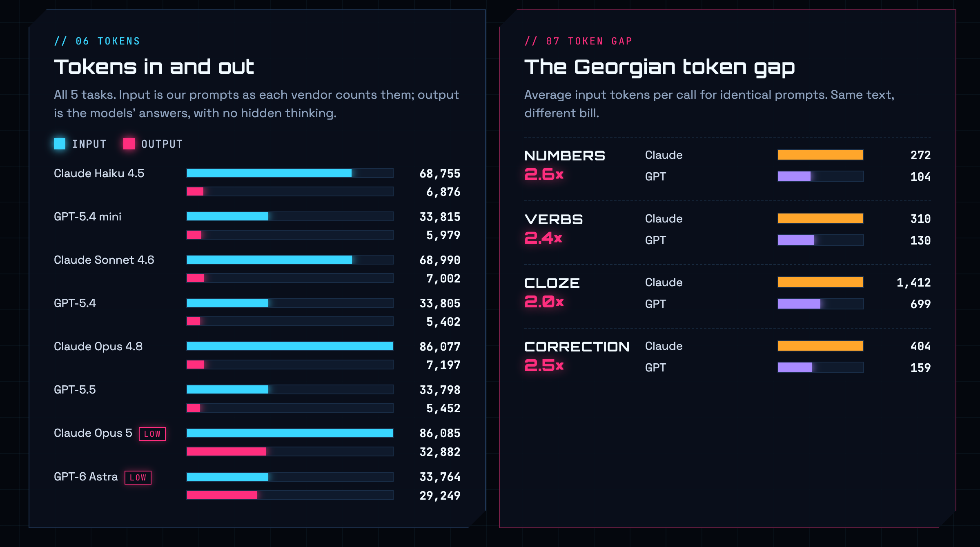Click the orange Claude bar in NUMBERS
This screenshot has height=547, width=980.
tap(821, 155)
